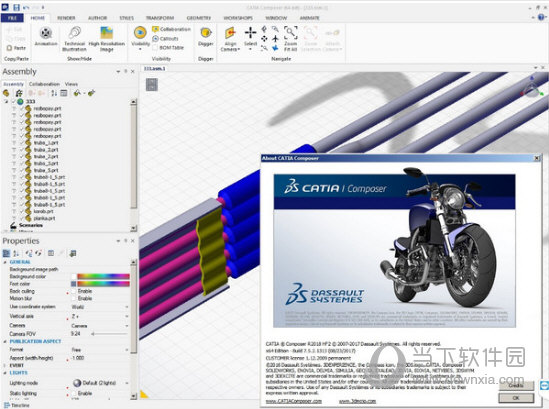Check the BOM Table checkbox
The height and width of the screenshot is (409, 549).
[x=155, y=48]
